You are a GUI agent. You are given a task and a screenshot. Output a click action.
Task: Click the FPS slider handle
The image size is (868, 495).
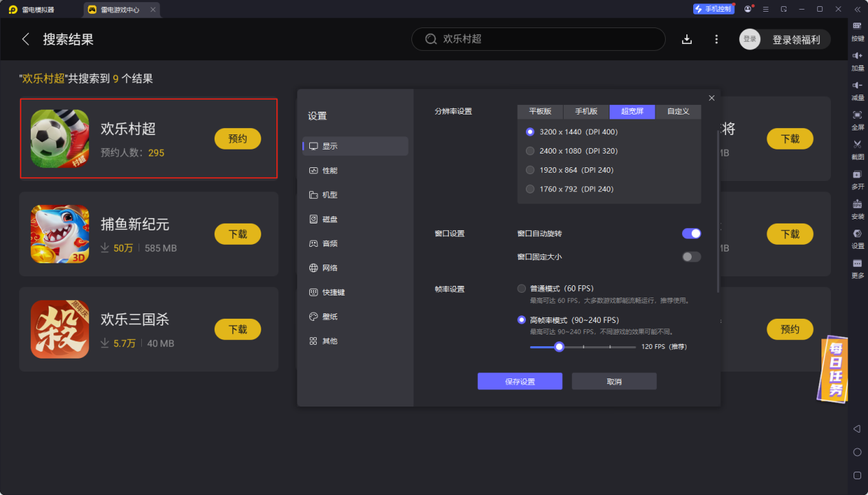pos(559,347)
